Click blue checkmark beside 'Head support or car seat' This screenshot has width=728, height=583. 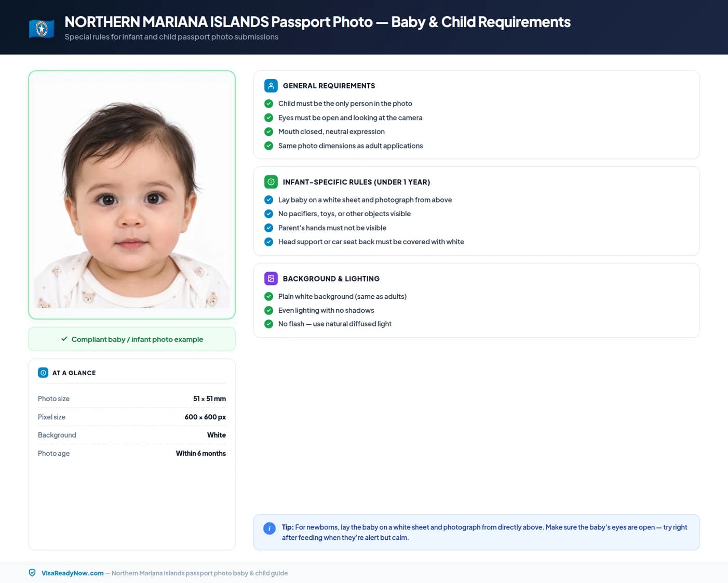(268, 242)
